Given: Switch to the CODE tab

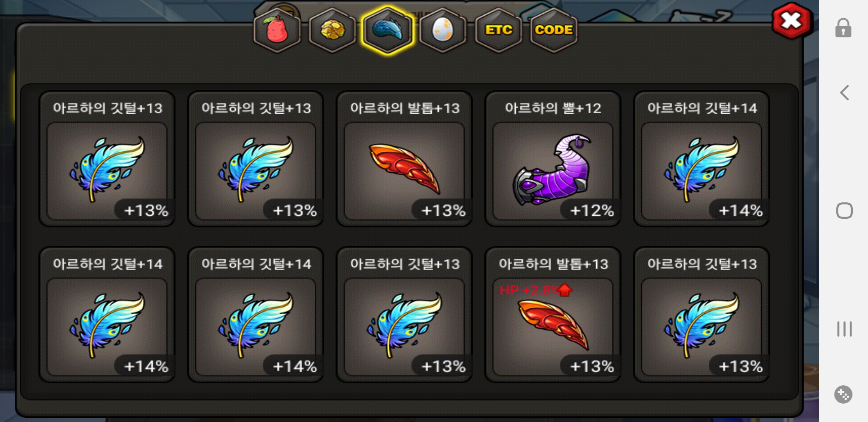Looking at the screenshot, I should tap(554, 30).
